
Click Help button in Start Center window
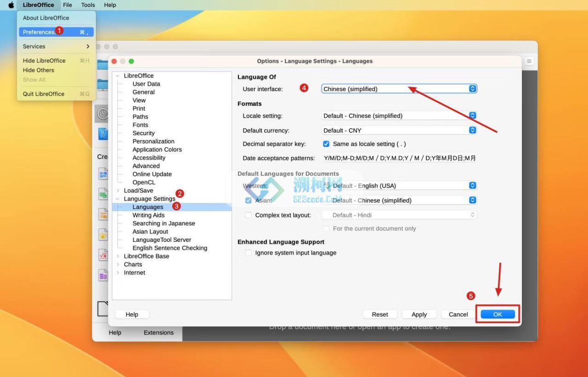115,333
